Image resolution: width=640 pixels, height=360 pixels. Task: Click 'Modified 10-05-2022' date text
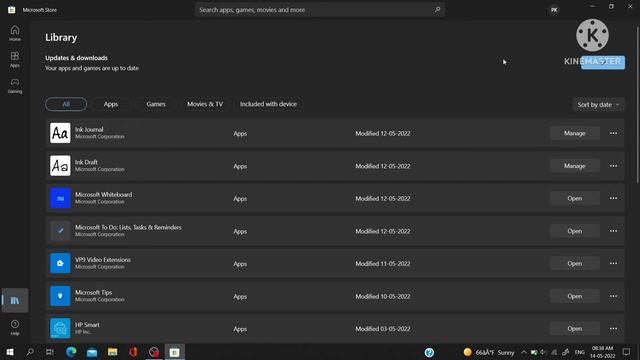(382, 296)
